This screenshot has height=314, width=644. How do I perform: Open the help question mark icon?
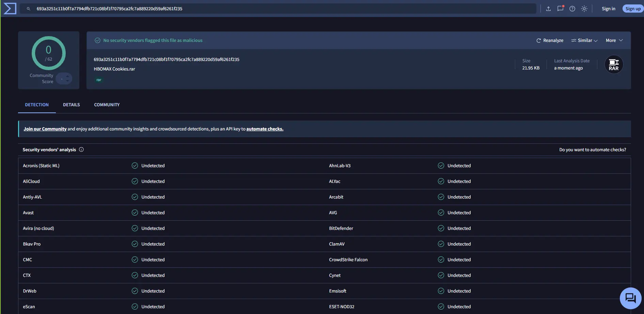click(572, 9)
